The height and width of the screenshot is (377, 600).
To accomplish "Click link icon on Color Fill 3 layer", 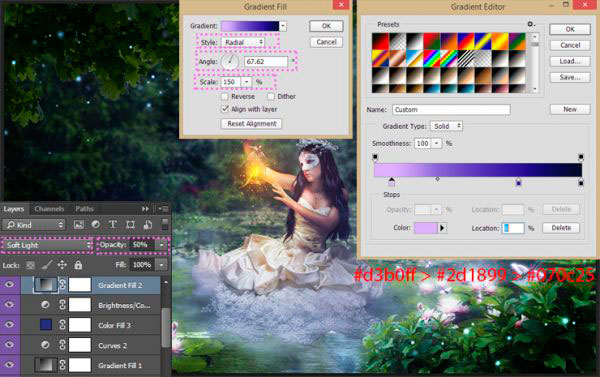I will pyautogui.click(x=62, y=325).
